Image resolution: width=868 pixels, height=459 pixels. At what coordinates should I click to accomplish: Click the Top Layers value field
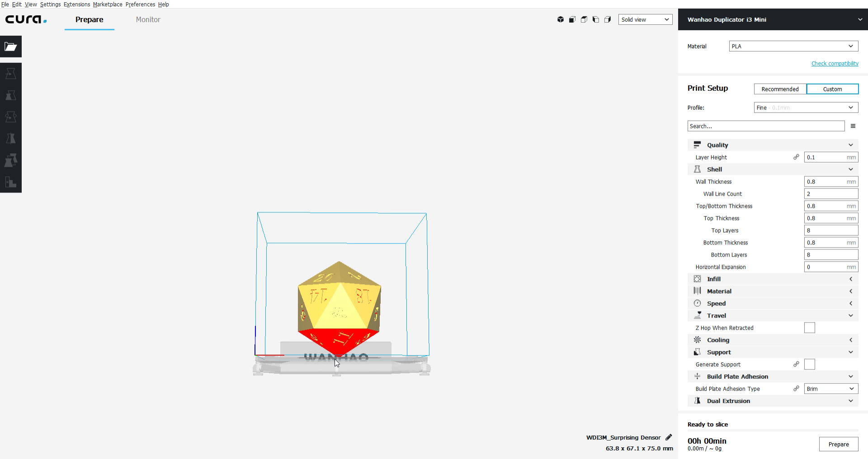click(831, 230)
